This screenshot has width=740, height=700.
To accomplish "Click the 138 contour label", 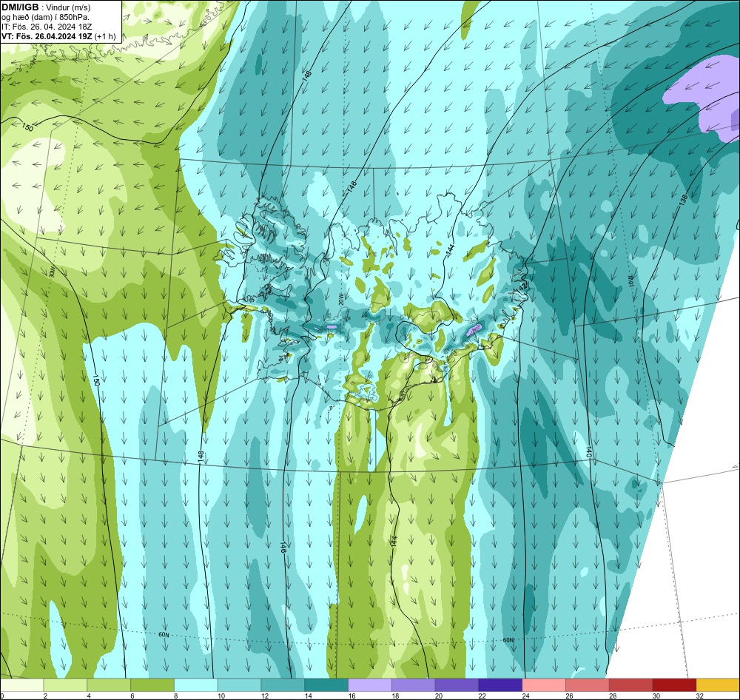I will click(683, 199).
